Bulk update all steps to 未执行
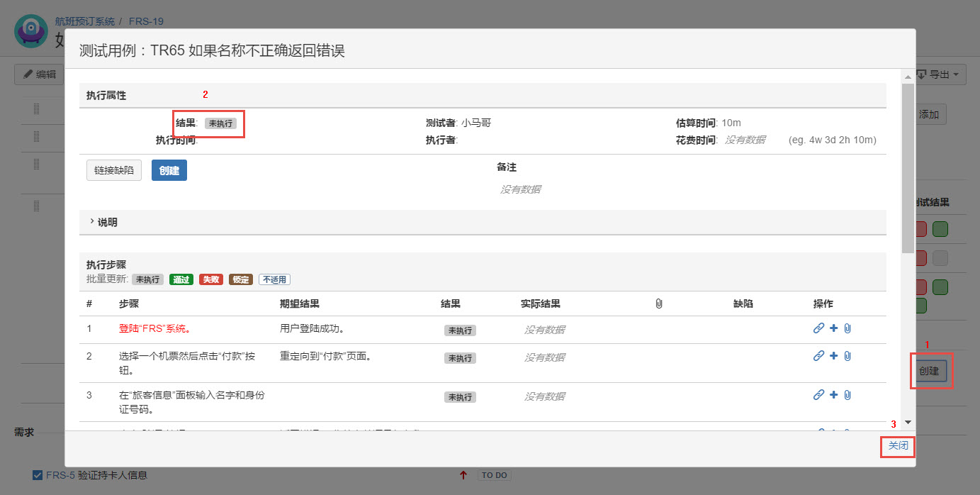The image size is (980, 495). [147, 279]
